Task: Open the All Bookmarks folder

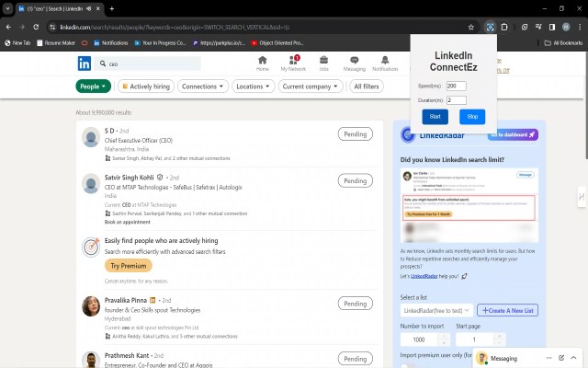Action: (563, 43)
